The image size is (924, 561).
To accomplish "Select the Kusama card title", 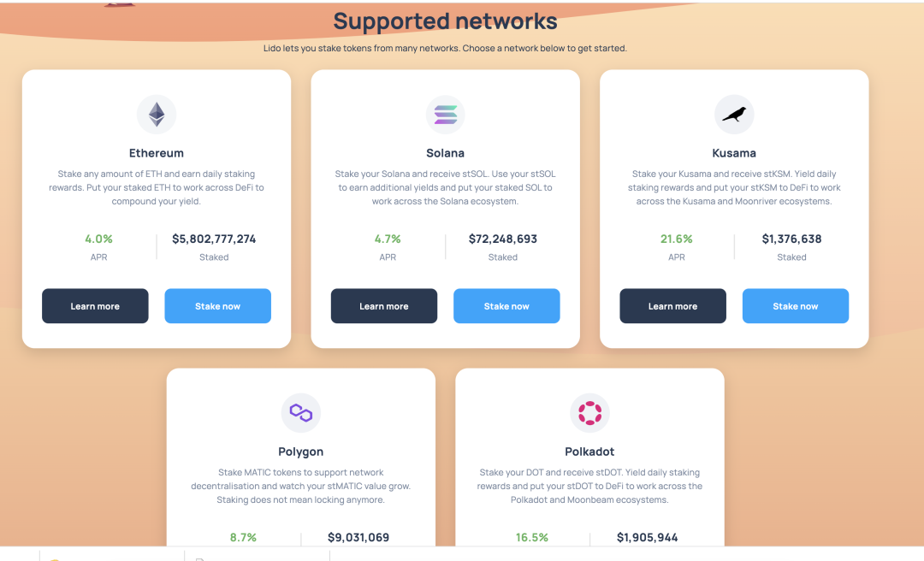I will [x=734, y=153].
